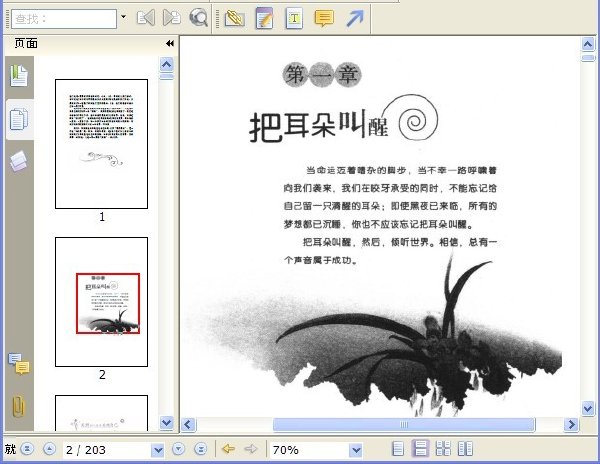Go forward to next view arrow

point(251,449)
